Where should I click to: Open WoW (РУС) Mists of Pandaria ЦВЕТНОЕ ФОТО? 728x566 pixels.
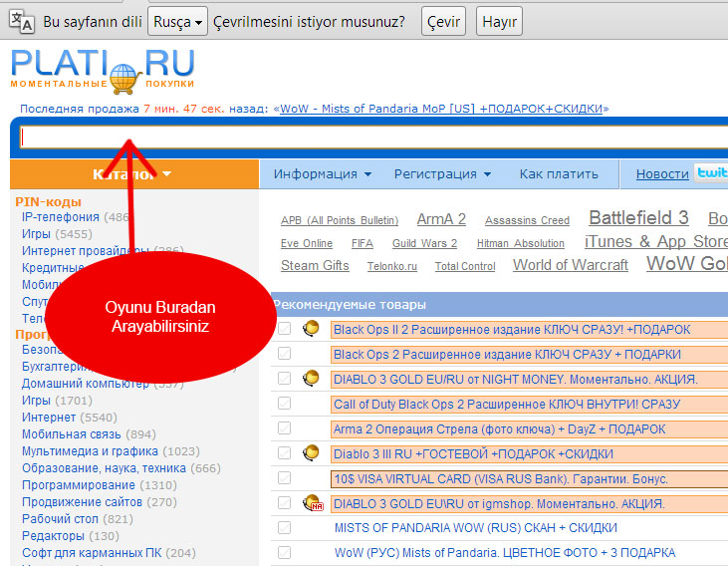pyautogui.click(x=505, y=552)
